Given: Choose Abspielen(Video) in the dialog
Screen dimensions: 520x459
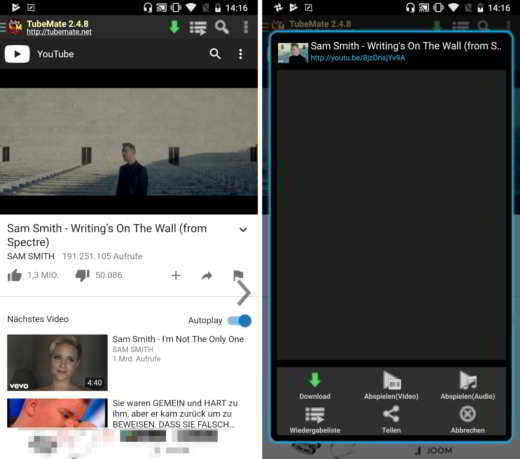Looking at the screenshot, I should tap(391, 385).
